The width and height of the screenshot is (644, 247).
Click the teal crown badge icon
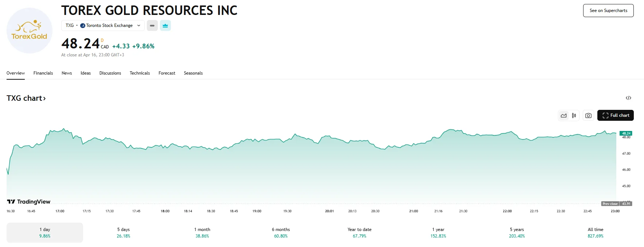click(165, 25)
